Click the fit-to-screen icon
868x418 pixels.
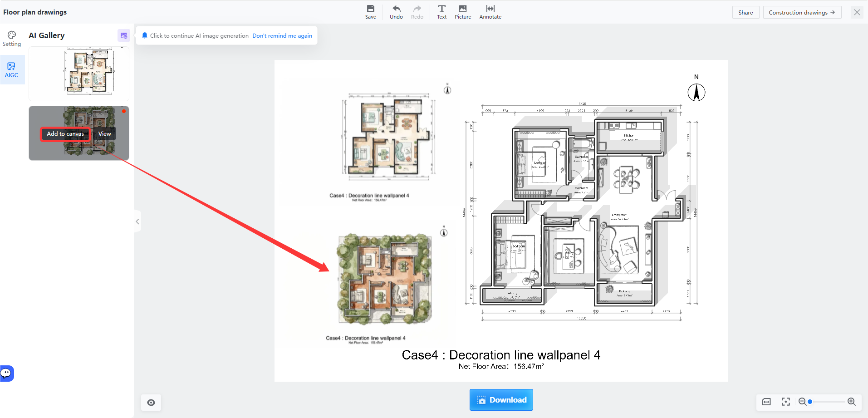(x=785, y=402)
